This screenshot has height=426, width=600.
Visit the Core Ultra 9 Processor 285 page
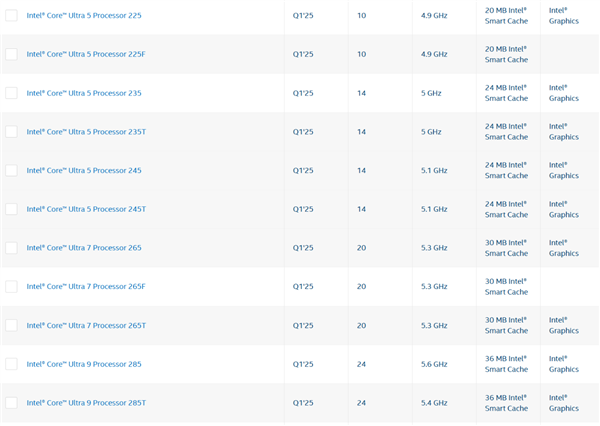[x=84, y=364]
